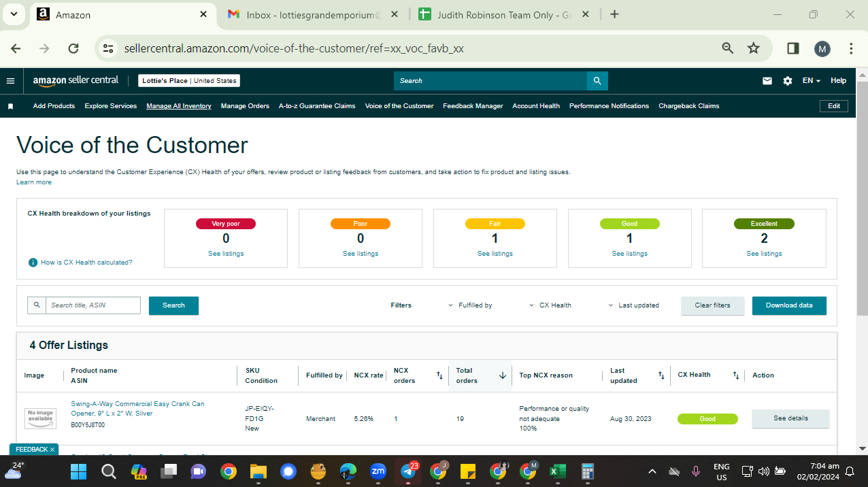868x487 pixels.
Task: Open the Chrome profile avatar M
Action: [822, 48]
